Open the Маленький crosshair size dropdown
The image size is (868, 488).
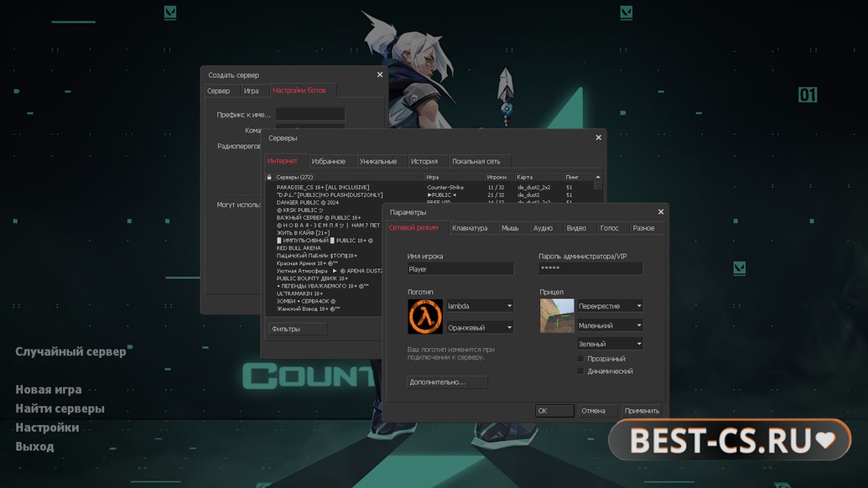click(x=610, y=325)
